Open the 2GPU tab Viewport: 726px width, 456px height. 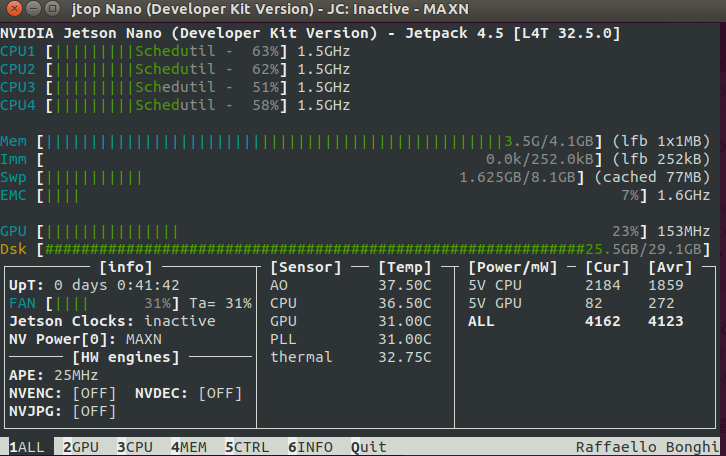click(x=81, y=447)
